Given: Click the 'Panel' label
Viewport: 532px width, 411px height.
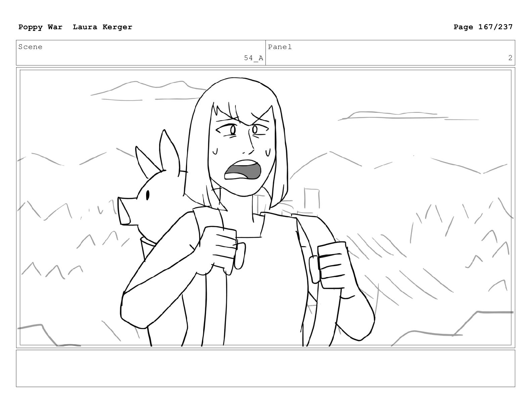Looking at the screenshot, I should pyautogui.click(x=280, y=47).
